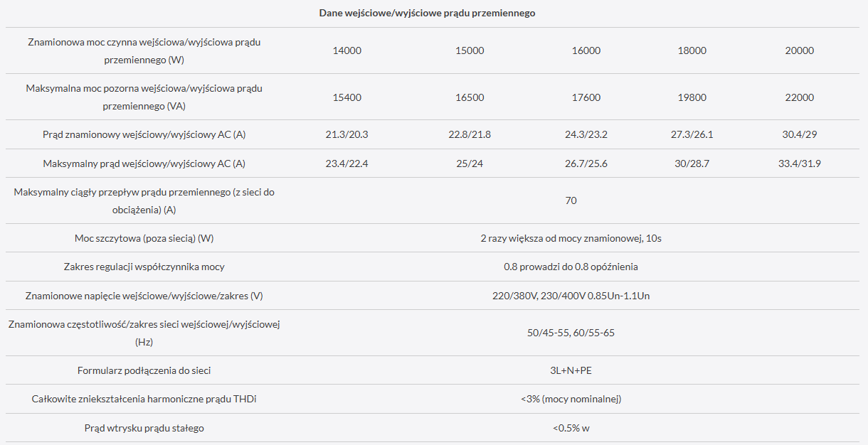Viewport: 868px width, 445px height.
Task: Click the '0.8 prowadzi do 0.8 opóźnienia' cell
Action: coord(571,267)
